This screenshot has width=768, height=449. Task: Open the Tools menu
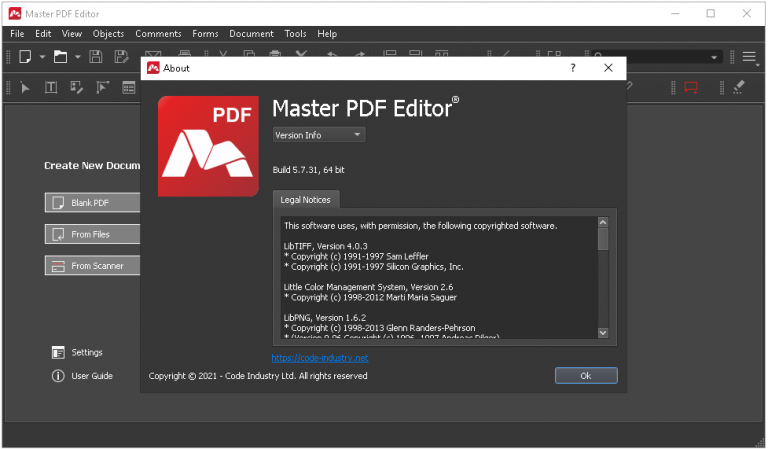[295, 34]
